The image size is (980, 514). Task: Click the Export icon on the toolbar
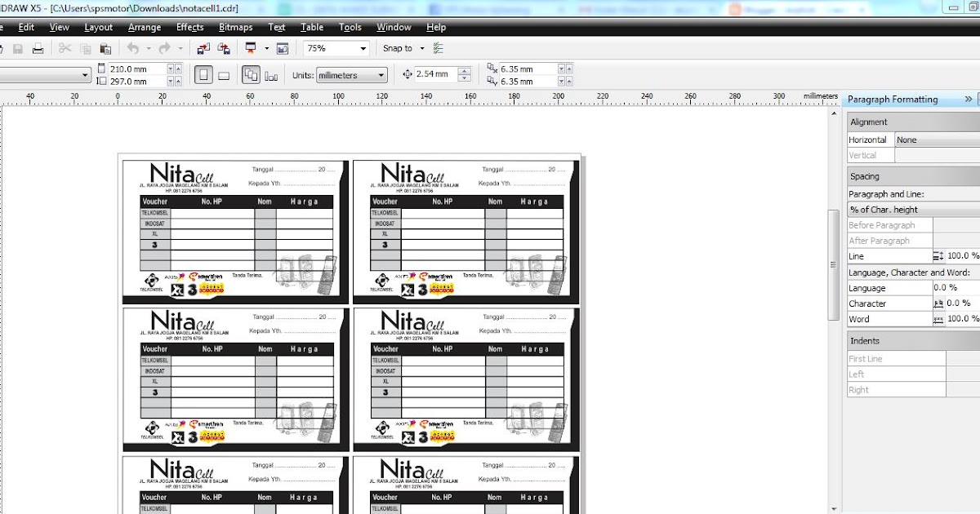(223, 48)
